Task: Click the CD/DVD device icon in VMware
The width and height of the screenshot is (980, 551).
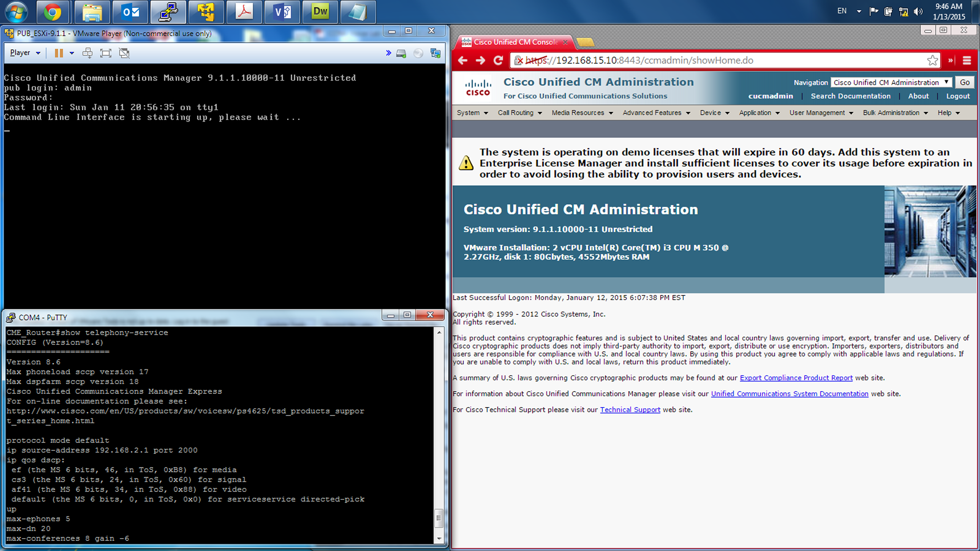Action: click(x=418, y=53)
